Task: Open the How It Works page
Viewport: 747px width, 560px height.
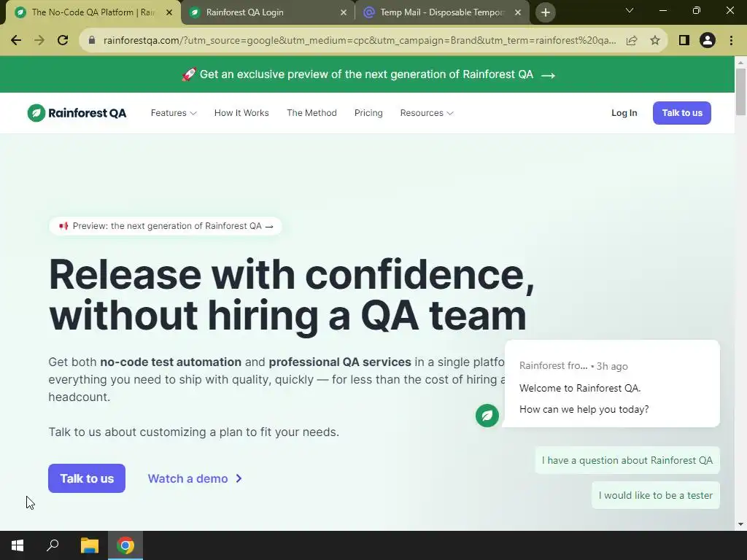Action: tap(241, 113)
